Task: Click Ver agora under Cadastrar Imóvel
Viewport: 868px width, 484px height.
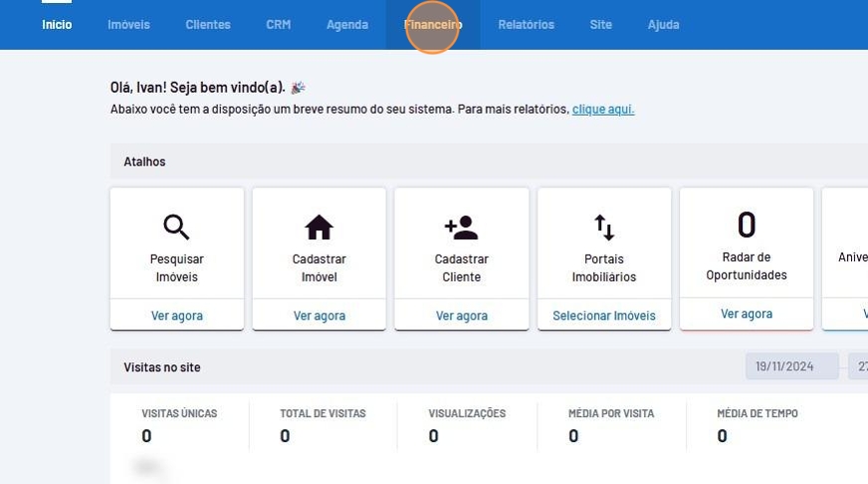Action: [320, 316]
